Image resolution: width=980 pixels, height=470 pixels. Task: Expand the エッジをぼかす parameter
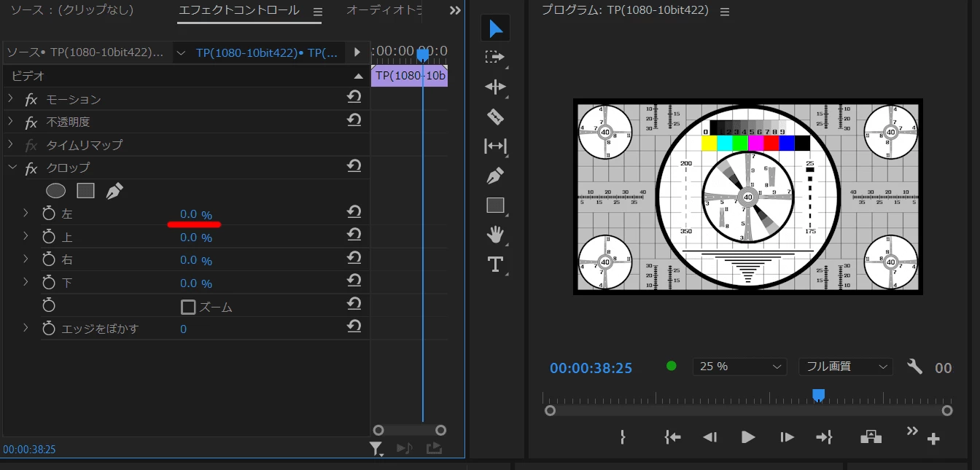coord(26,327)
